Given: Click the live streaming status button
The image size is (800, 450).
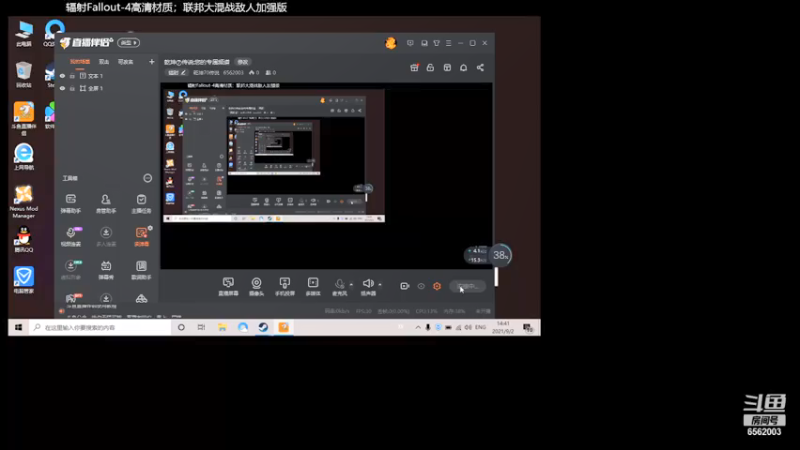Looking at the screenshot, I should pos(467,286).
